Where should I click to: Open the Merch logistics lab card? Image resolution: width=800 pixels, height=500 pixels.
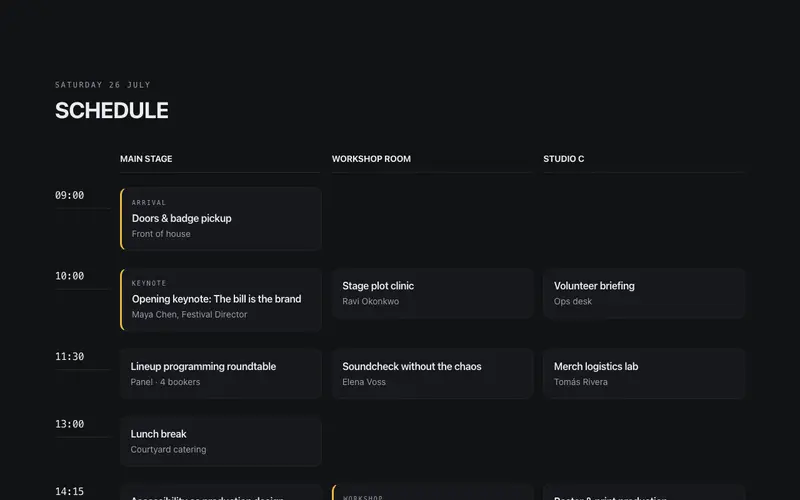(644, 373)
